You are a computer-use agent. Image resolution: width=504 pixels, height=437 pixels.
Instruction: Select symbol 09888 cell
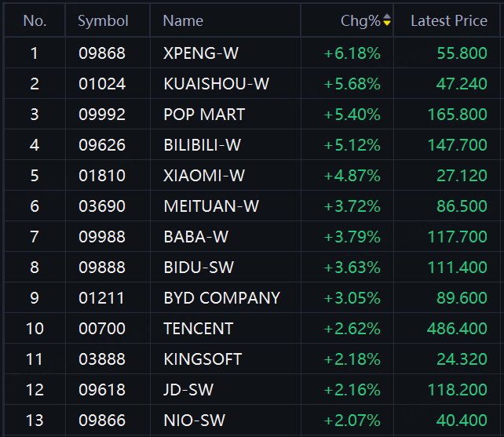click(x=102, y=268)
